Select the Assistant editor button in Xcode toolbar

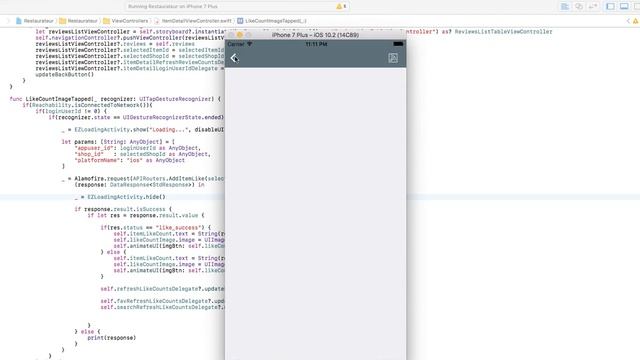point(579,7)
